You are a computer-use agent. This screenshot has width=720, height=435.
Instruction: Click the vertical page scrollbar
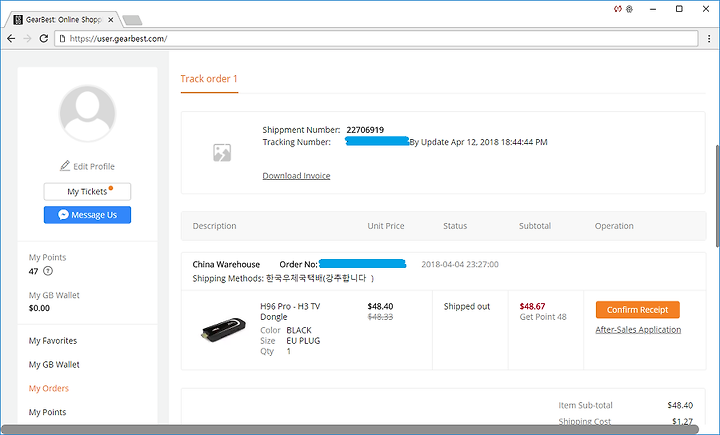click(x=716, y=196)
